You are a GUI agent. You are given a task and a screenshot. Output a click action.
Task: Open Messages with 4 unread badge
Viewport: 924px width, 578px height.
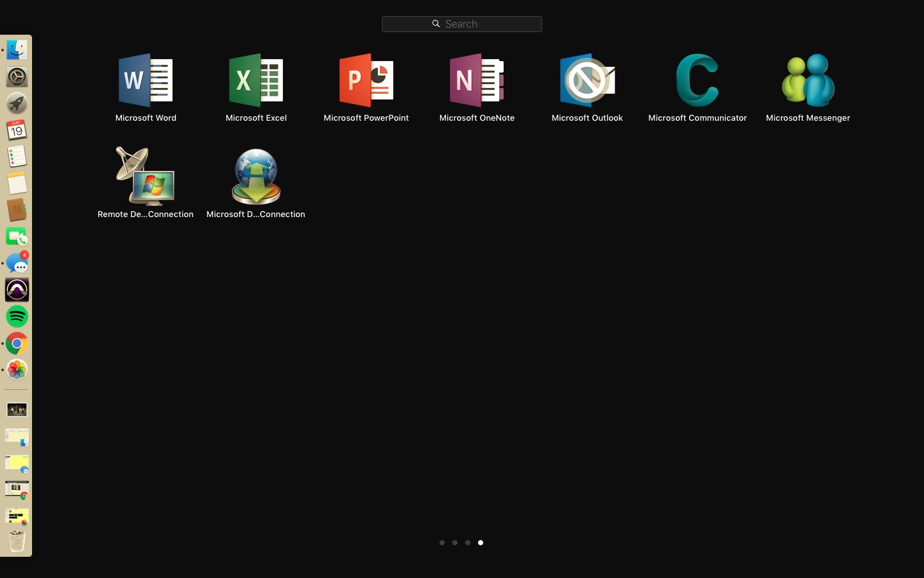17,263
